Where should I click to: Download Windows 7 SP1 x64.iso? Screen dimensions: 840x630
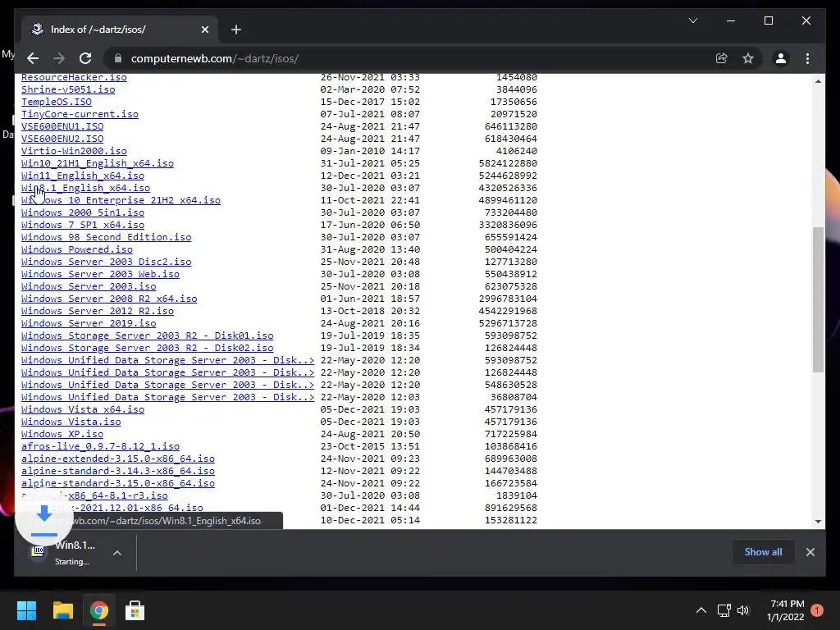click(x=83, y=225)
